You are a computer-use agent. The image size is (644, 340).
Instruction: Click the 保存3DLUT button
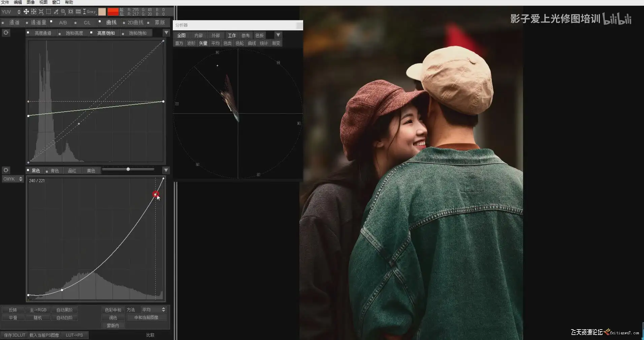(x=14, y=335)
